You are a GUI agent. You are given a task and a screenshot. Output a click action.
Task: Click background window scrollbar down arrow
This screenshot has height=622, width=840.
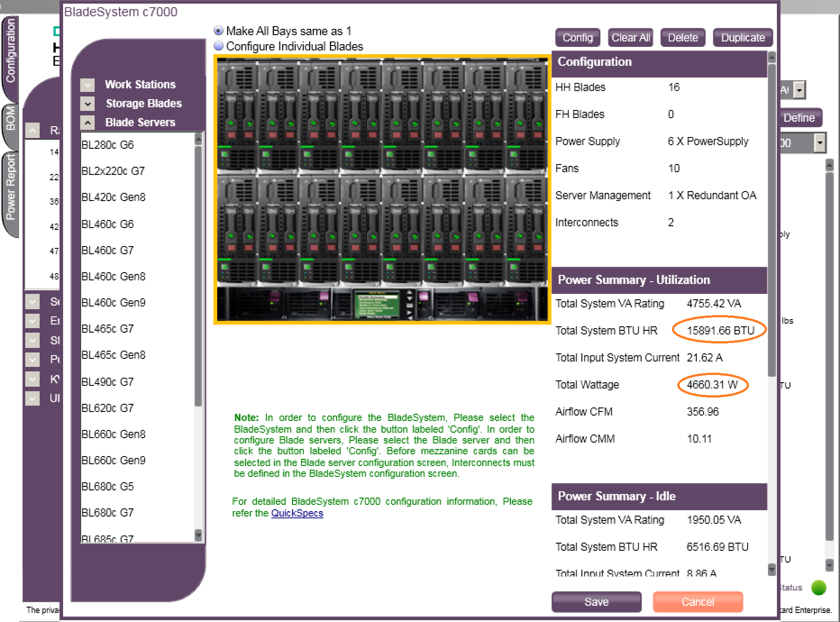(x=829, y=565)
